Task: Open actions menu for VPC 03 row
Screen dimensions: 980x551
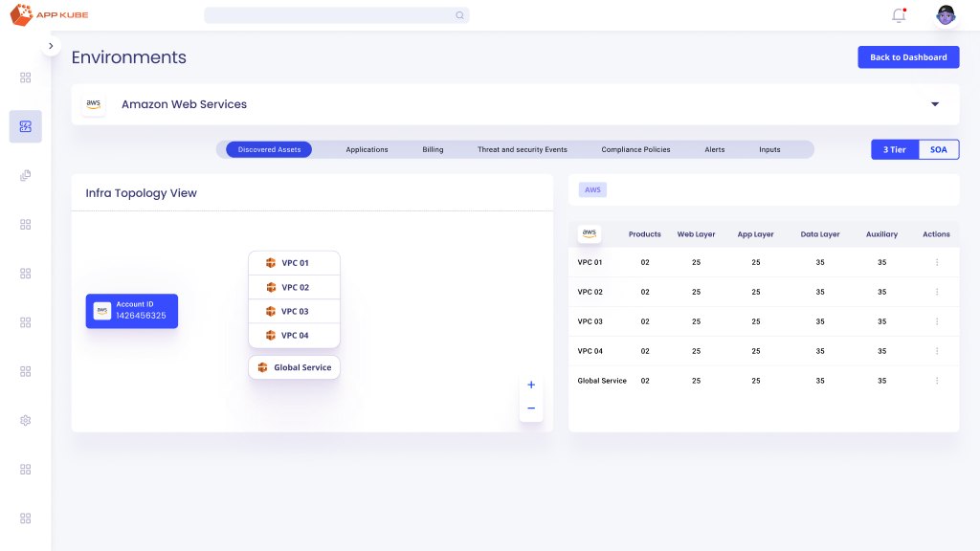Action: (937, 321)
